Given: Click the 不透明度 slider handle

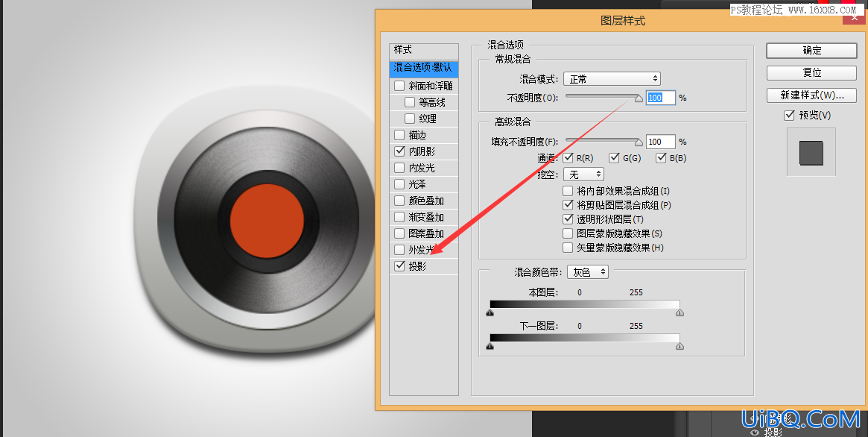Looking at the screenshot, I should pos(639,98).
